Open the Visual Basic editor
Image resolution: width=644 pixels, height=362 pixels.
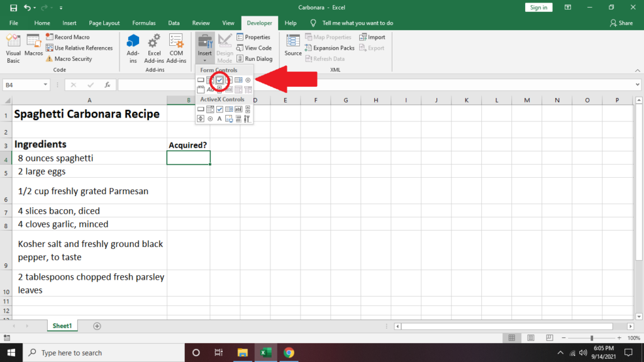pyautogui.click(x=13, y=48)
